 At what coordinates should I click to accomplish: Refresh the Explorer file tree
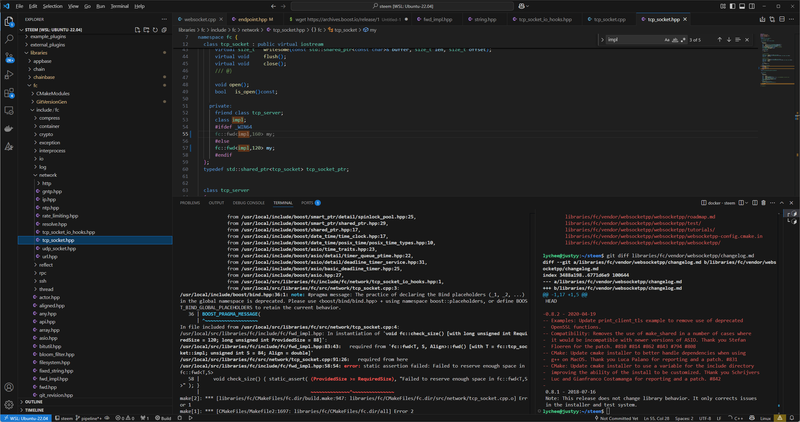tap(155, 30)
